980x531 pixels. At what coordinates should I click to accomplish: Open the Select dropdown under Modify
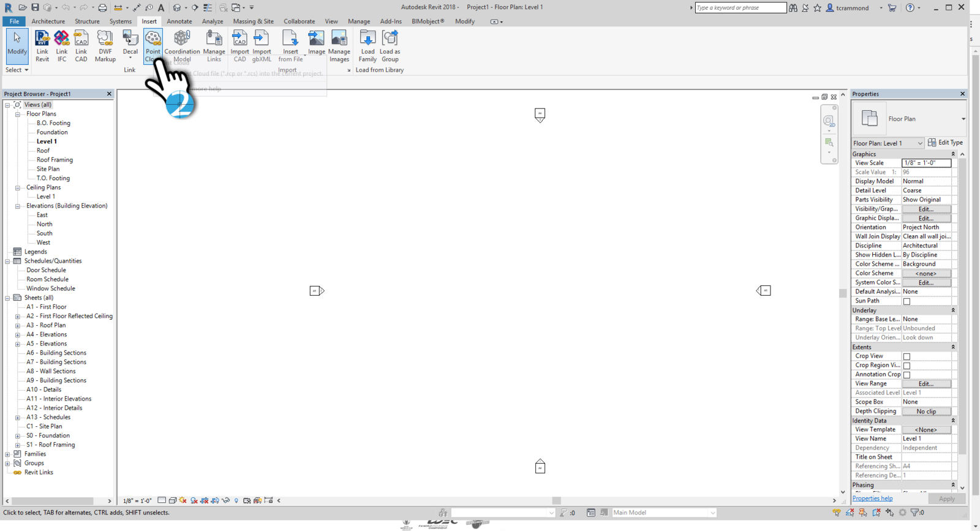pos(17,70)
